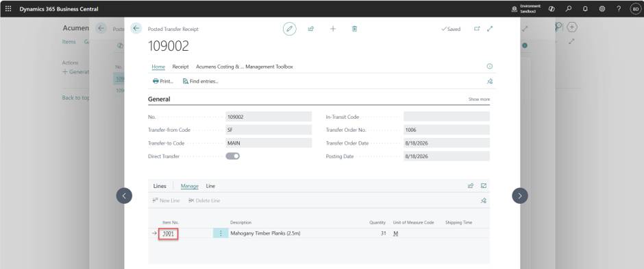Screen dimensions: 644x269
Task: Click the Saved status indicator
Action: coord(451,30)
